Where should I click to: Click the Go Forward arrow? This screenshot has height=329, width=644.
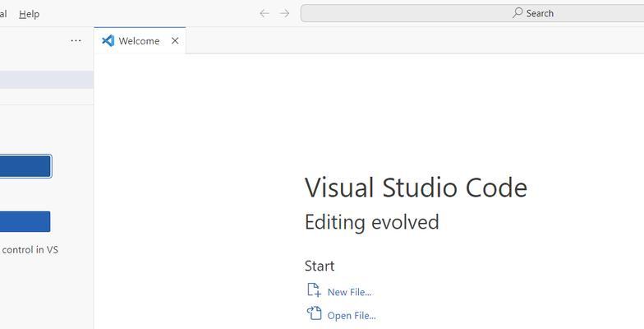(284, 13)
